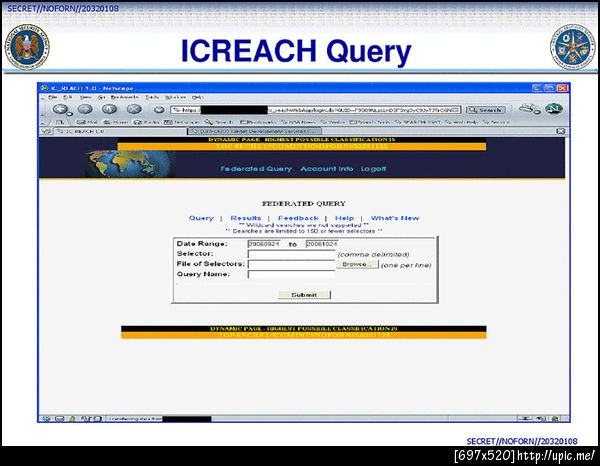The image size is (600, 466).
Task: Open the Bookmarks menu
Action: coord(125,97)
